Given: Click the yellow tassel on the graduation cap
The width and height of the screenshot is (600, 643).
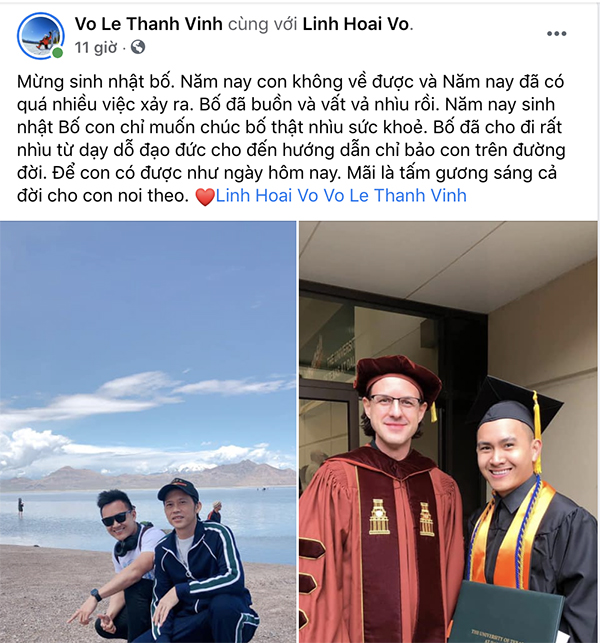Looking at the screenshot, I should click(536, 431).
